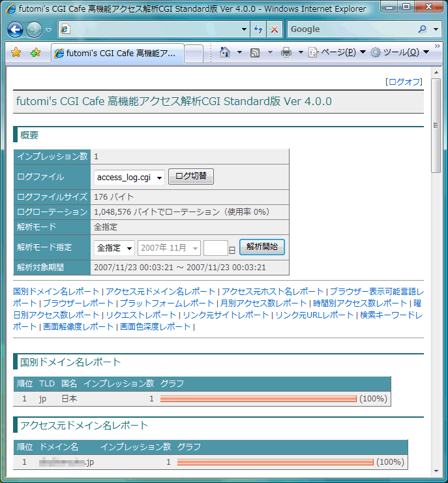This screenshot has height=483, width=448.
Task: Click the vertical scrollbar down arrow
Action: pyautogui.click(x=436, y=471)
